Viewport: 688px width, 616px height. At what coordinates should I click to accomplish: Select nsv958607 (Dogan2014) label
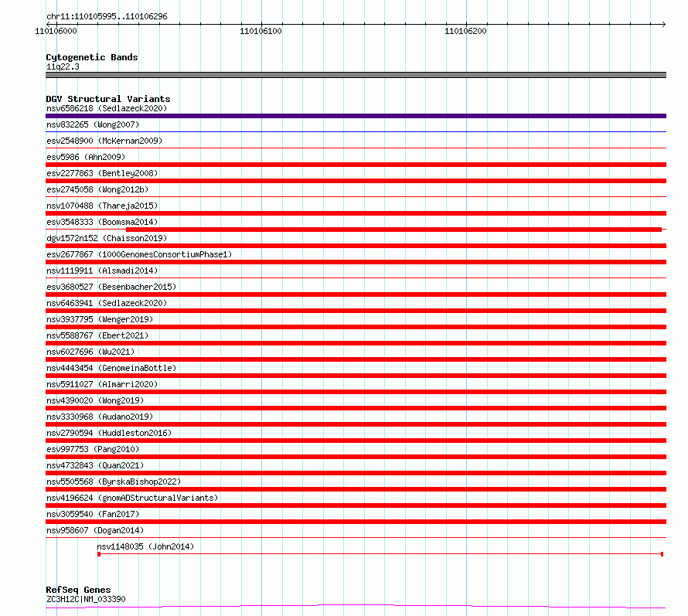[95, 530]
